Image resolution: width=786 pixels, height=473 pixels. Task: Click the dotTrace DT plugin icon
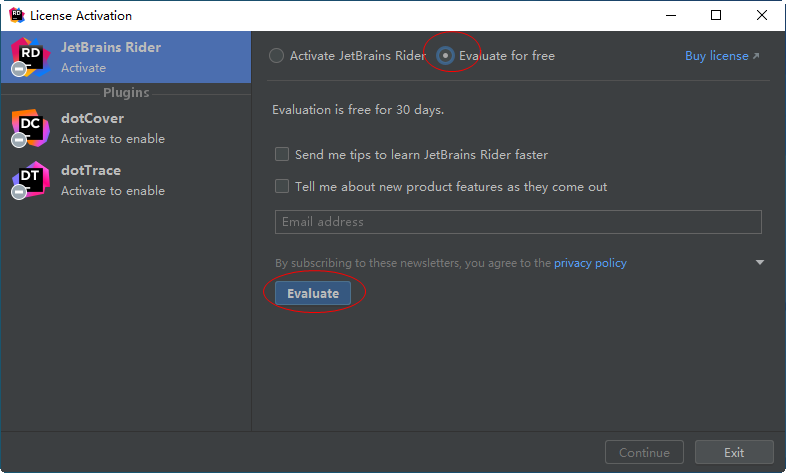pyautogui.click(x=30, y=180)
